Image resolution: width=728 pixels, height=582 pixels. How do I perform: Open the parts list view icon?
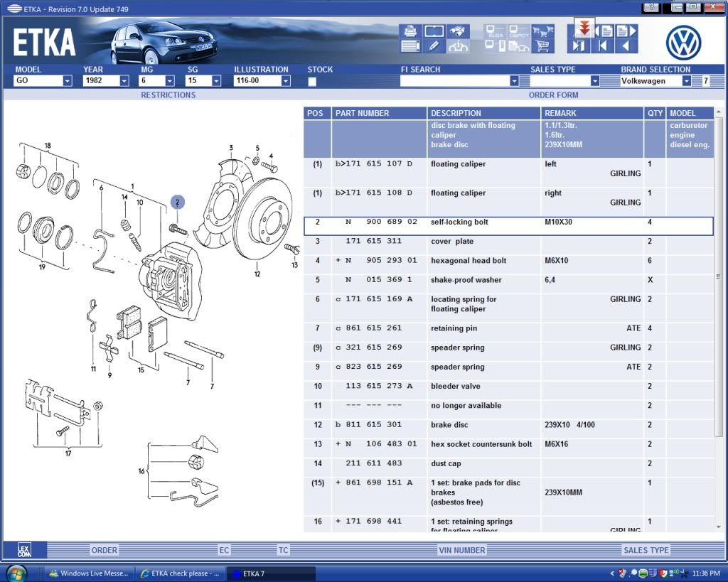point(410,46)
